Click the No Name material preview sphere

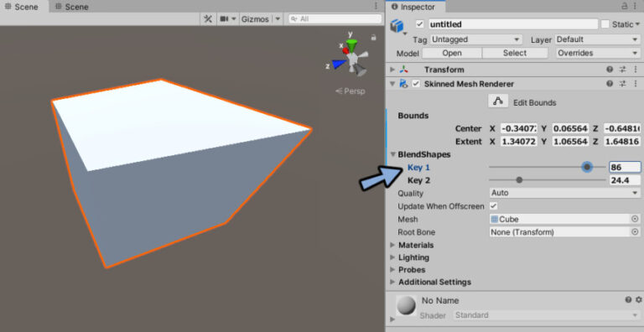tap(406, 306)
